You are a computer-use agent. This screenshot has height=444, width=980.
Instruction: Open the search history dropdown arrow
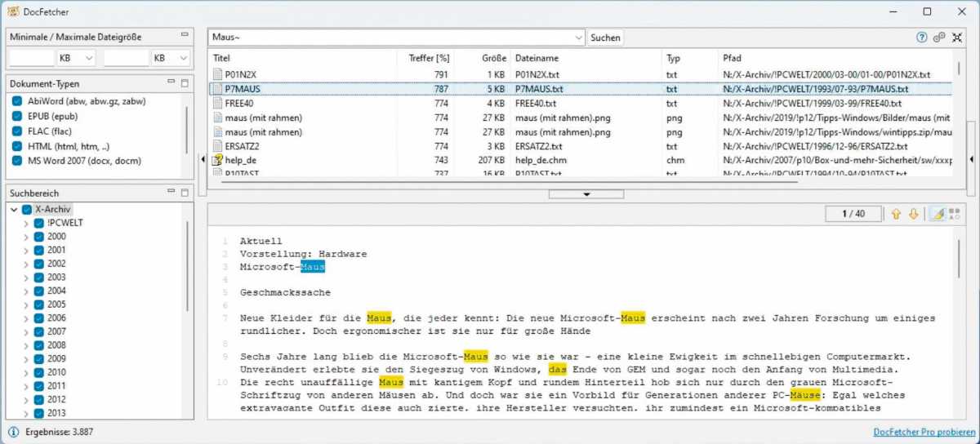pyautogui.click(x=579, y=38)
